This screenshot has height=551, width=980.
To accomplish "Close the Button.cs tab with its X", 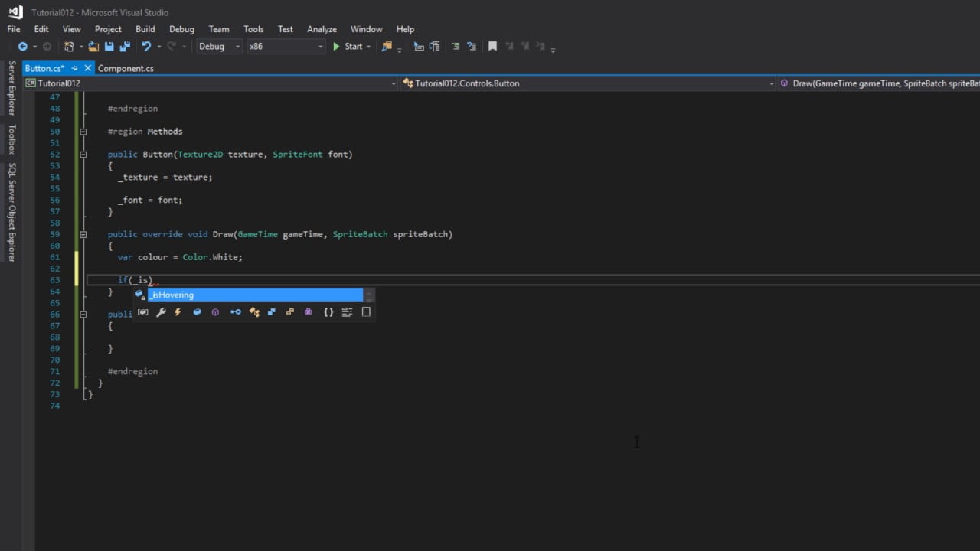I will (86, 68).
